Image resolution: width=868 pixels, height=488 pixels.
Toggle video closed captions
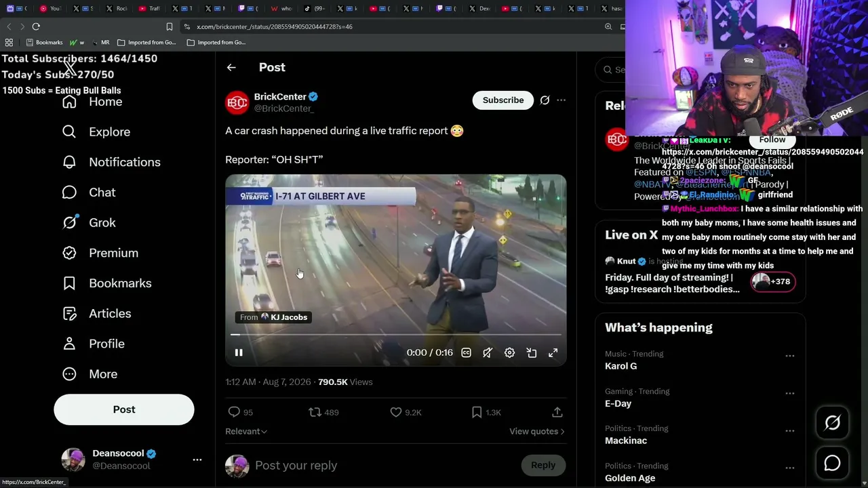point(467,352)
